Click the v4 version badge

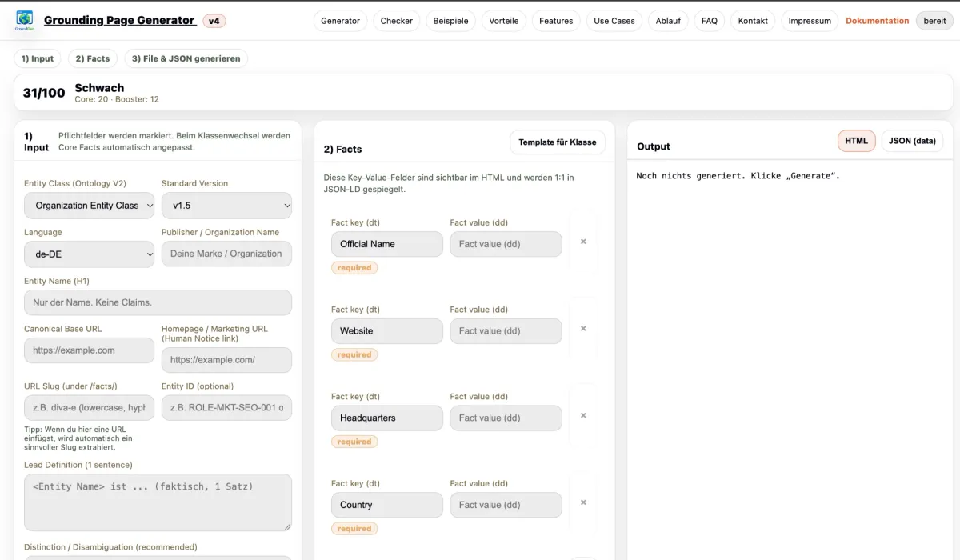point(214,21)
